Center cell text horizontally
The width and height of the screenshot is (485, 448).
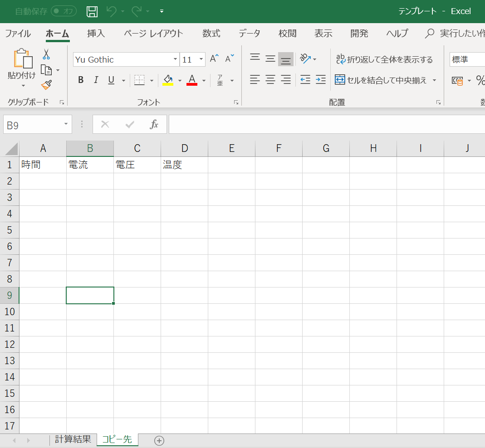pos(270,80)
